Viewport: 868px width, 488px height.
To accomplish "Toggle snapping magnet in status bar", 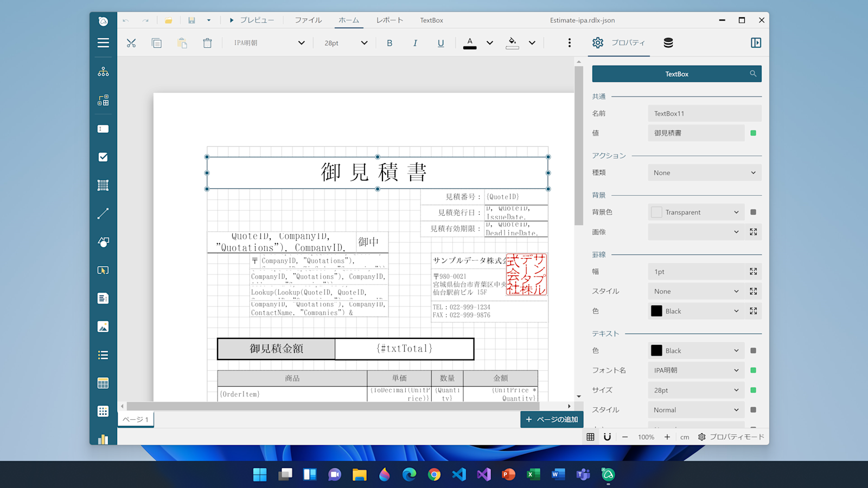I will (x=607, y=437).
